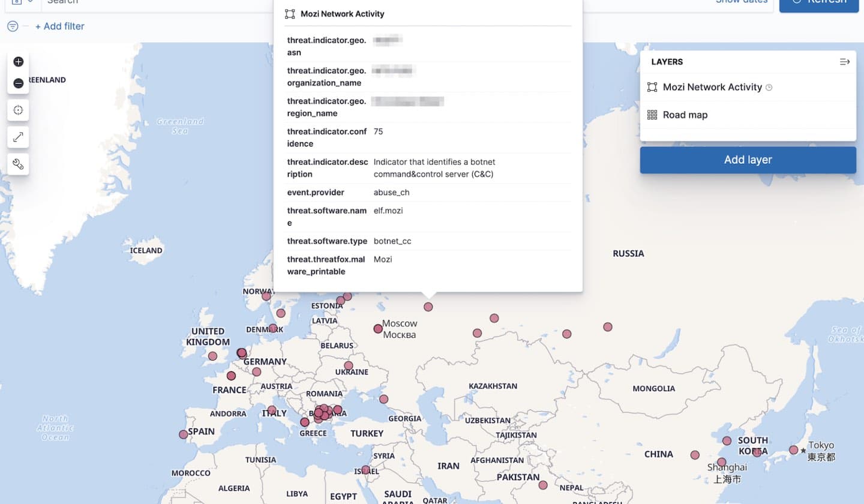Open the saved query dropdown left of Search
Image resolution: width=864 pixels, height=504 pixels.
point(21,2)
